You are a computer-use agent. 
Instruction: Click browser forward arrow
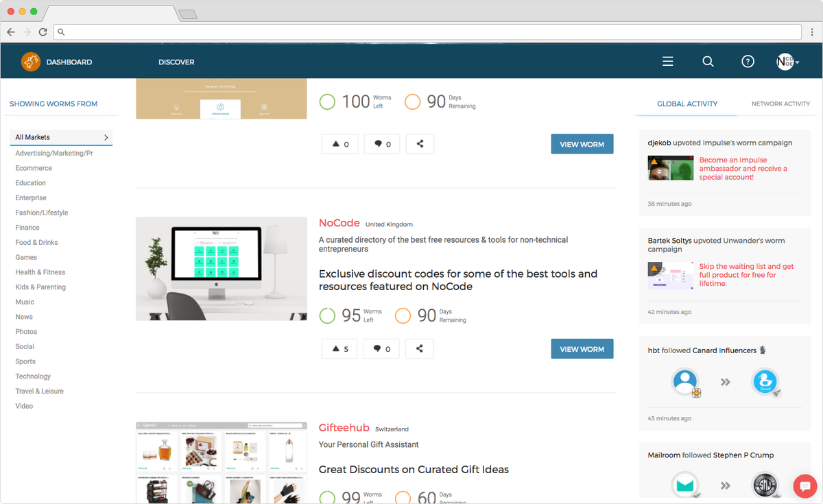pos(27,32)
